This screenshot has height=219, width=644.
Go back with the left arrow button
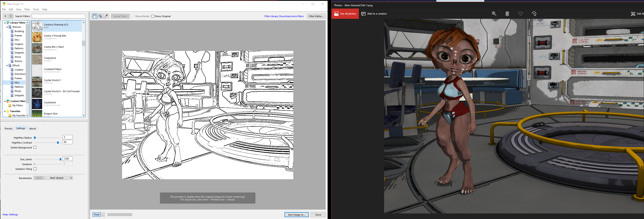(5, 16)
